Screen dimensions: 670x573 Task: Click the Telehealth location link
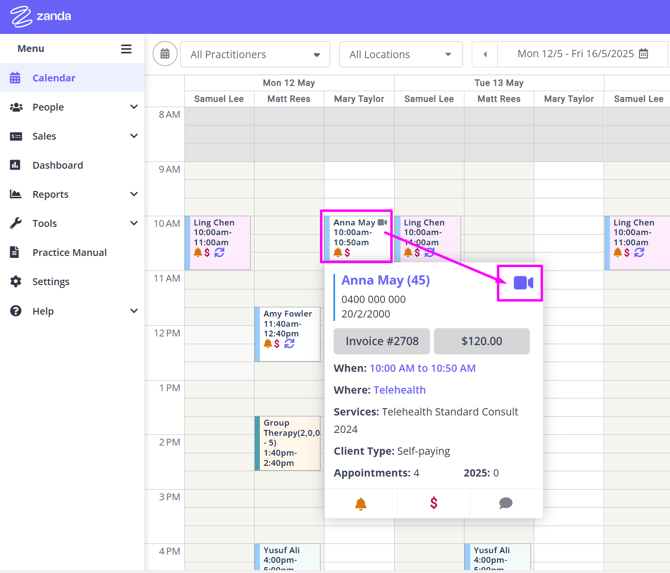click(399, 390)
